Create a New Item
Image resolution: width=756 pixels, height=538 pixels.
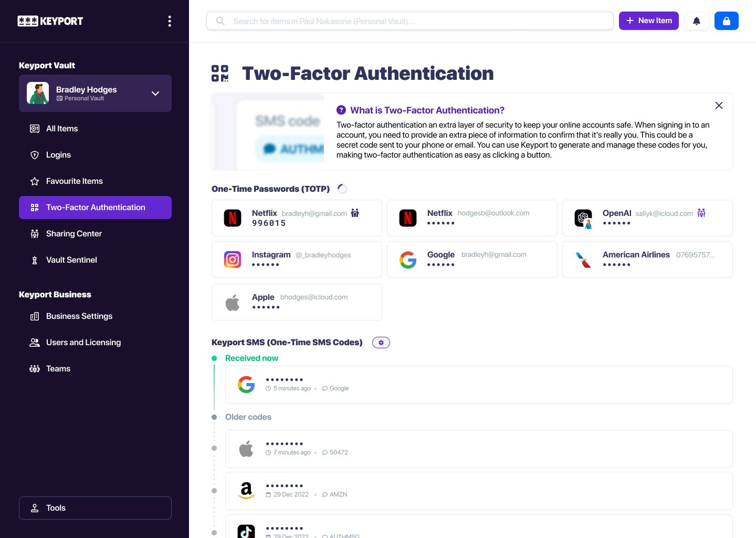point(649,20)
